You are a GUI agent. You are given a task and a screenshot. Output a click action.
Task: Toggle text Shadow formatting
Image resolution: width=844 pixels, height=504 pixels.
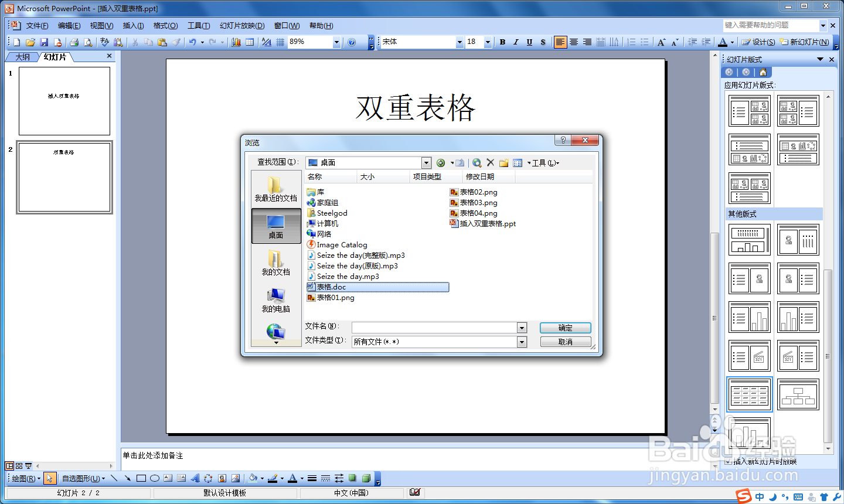coord(543,42)
